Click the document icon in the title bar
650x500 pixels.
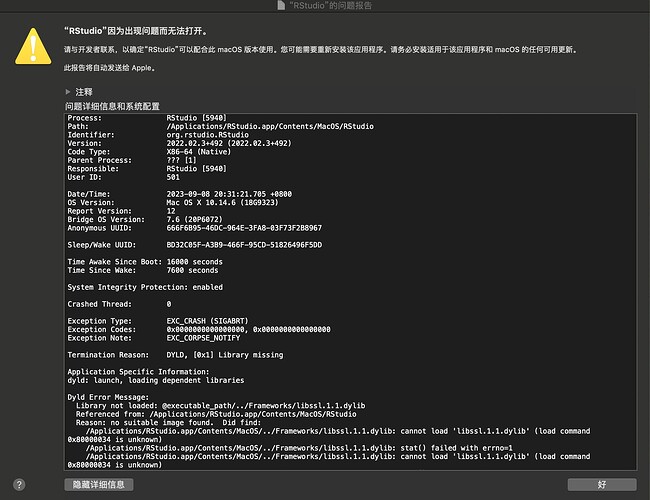pyautogui.click(x=281, y=5)
